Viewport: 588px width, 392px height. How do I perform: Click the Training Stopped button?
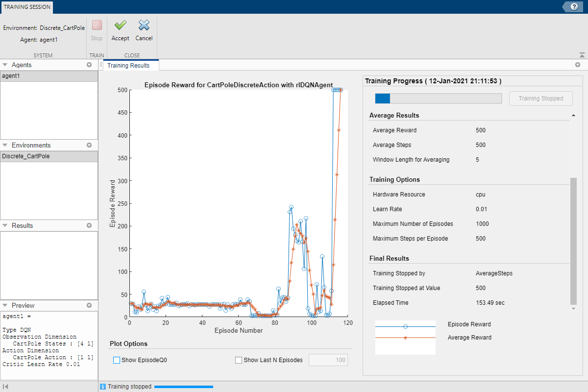pyautogui.click(x=541, y=98)
